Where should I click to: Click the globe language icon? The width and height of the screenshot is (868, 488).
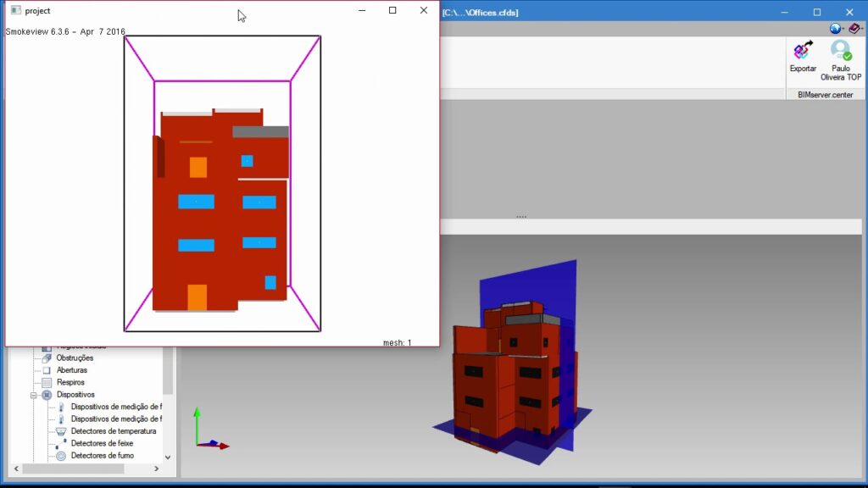point(836,28)
